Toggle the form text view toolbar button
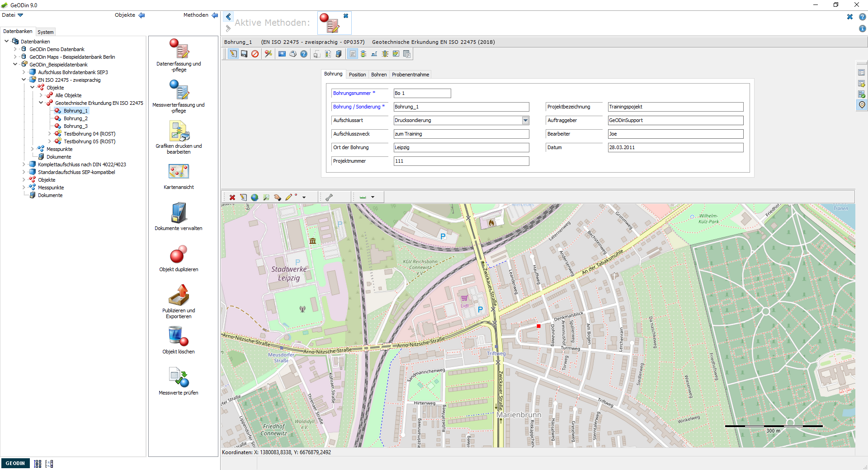The image size is (868, 470). 353,54
